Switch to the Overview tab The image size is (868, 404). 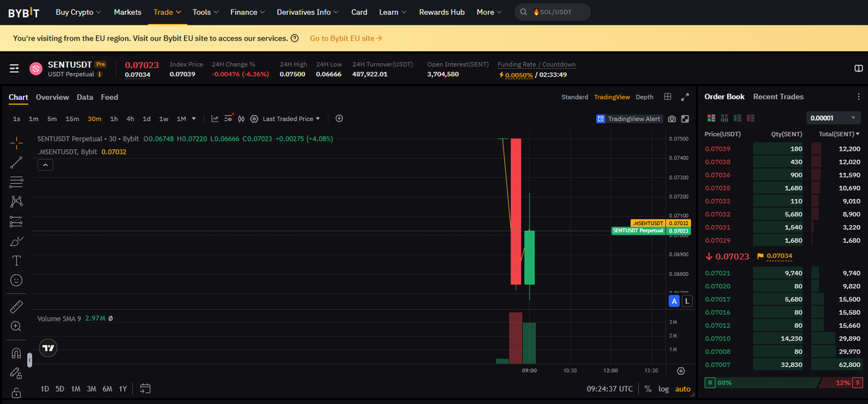click(x=52, y=97)
